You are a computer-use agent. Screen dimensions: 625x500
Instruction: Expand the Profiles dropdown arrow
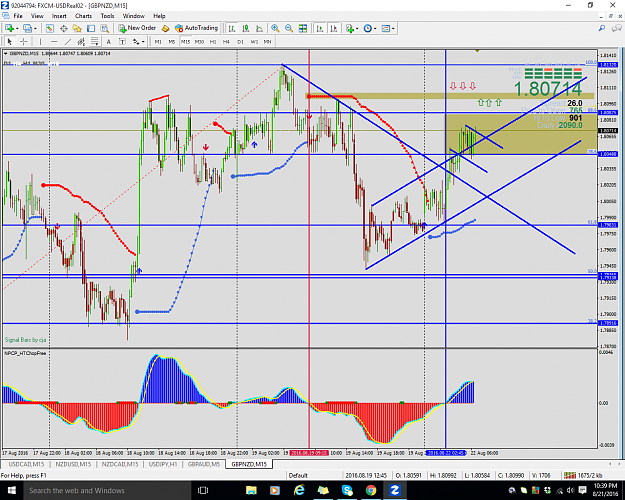35,28
